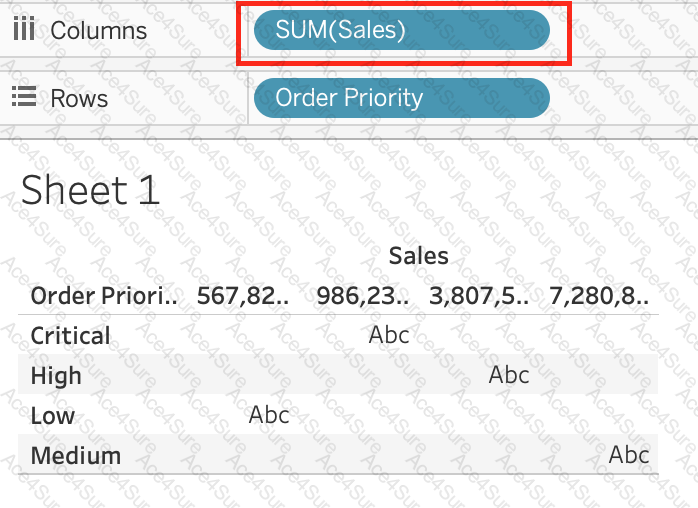Image resolution: width=698 pixels, height=508 pixels.
Task: Click the Abc mark in High row
Action: pyautogui.click(x=509, y=376)
